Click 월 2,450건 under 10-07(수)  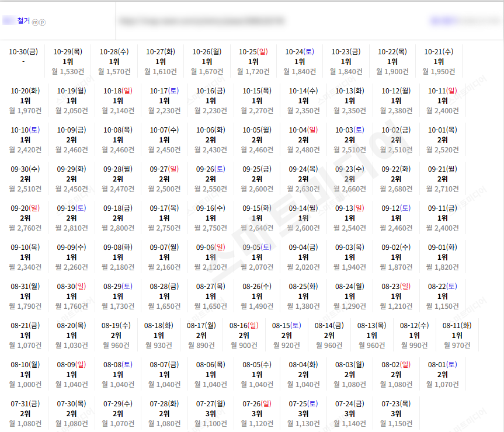(164, 150)
